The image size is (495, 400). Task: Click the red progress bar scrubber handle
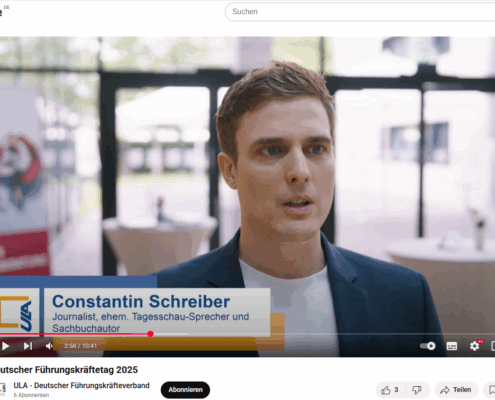click(x=150, y=334)
